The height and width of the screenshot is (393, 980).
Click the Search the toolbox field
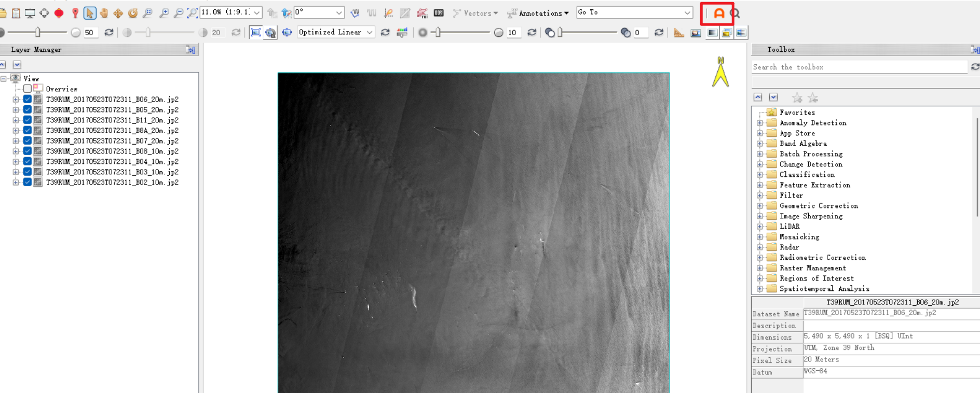pyautogui.click(x=859, y=67)
